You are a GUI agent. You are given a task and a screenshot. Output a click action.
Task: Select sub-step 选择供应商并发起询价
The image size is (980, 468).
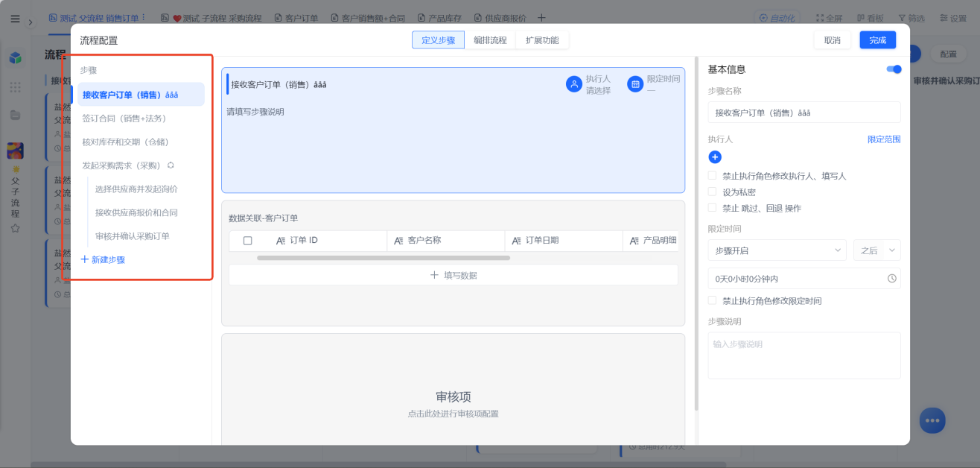pos(136,189)
